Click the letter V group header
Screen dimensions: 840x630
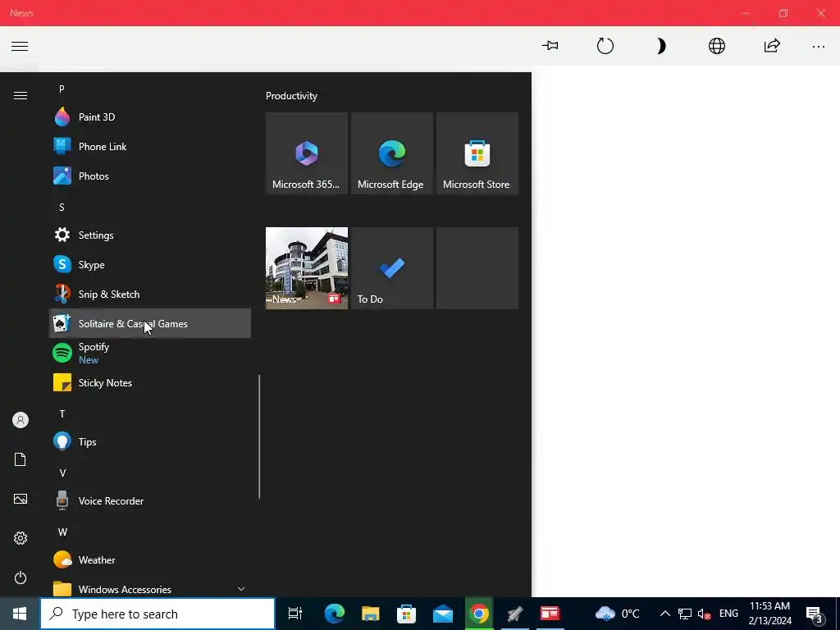click(x=62, y=472)
